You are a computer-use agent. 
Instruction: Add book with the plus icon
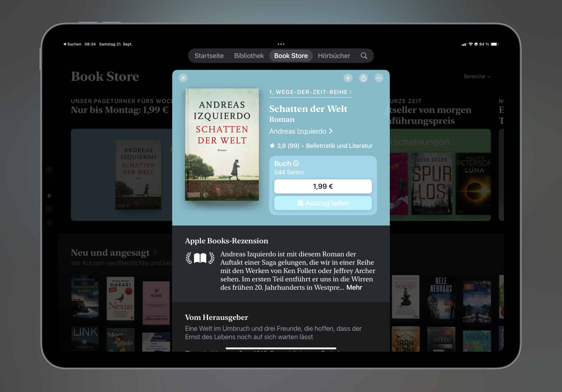pos(348,78)
